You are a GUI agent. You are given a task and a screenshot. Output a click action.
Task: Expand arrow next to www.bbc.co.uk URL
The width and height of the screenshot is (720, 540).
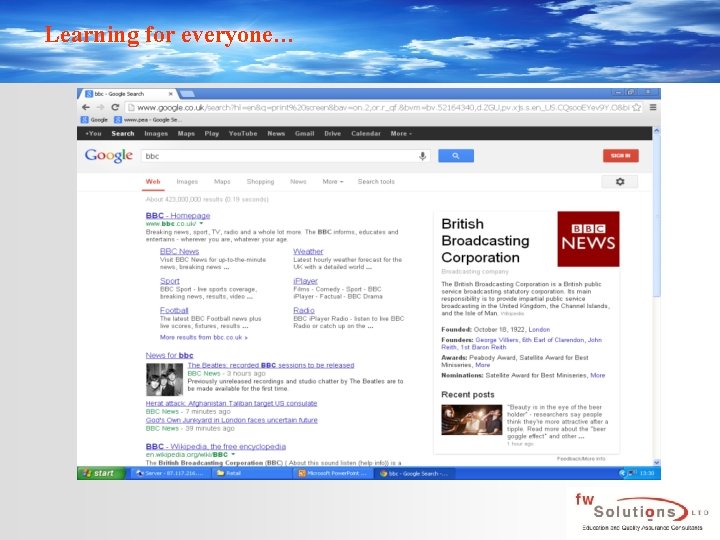click(201, 224)
